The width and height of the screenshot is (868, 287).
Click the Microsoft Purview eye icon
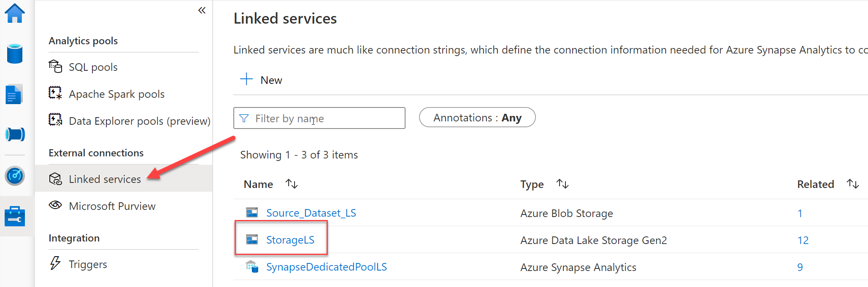click(55, 205)
